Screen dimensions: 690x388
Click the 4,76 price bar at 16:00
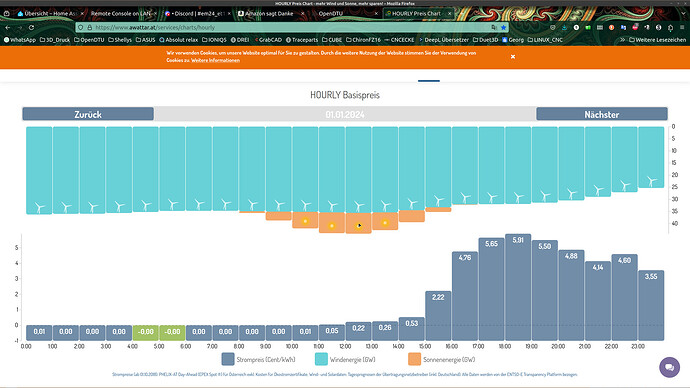pos(465,296)
